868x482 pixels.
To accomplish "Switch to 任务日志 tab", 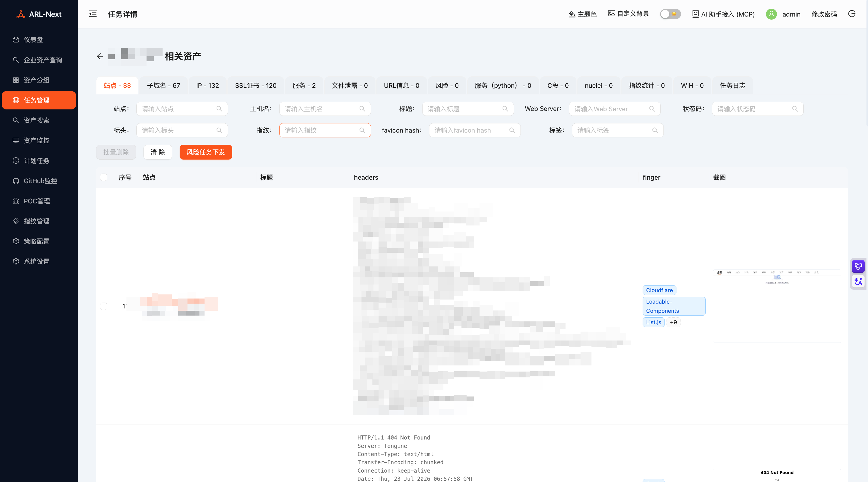I will pos(733,86).
